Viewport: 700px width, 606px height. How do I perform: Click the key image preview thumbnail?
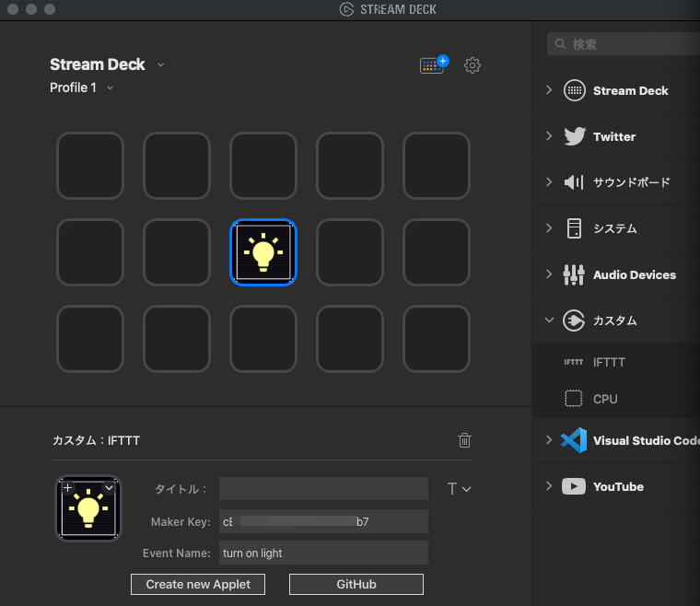tap(88, 508)
